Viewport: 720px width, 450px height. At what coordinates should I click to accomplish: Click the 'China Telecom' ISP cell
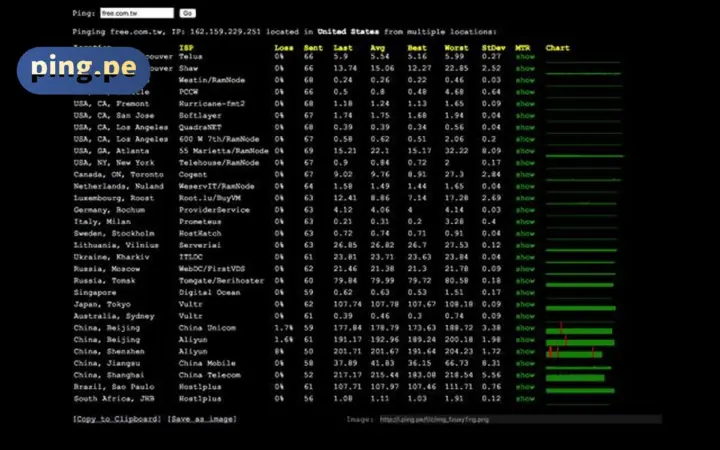[209, 375]
